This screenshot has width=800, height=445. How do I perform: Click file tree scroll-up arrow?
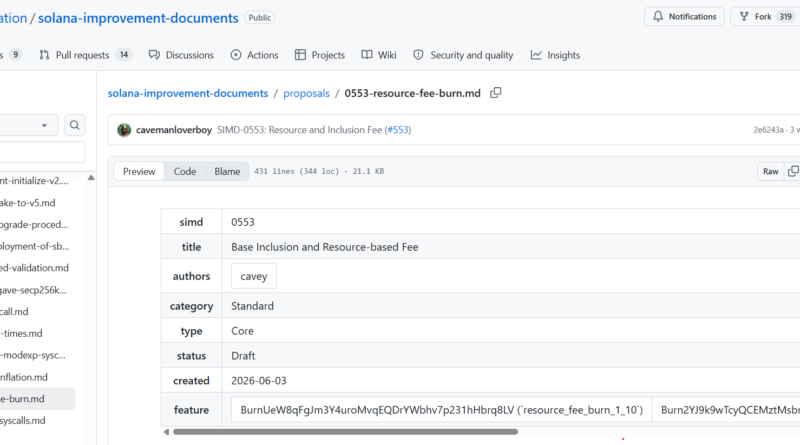(x=91, y=178)
